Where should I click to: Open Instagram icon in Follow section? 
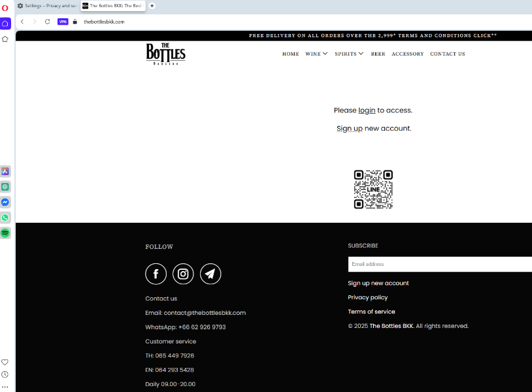183,274
